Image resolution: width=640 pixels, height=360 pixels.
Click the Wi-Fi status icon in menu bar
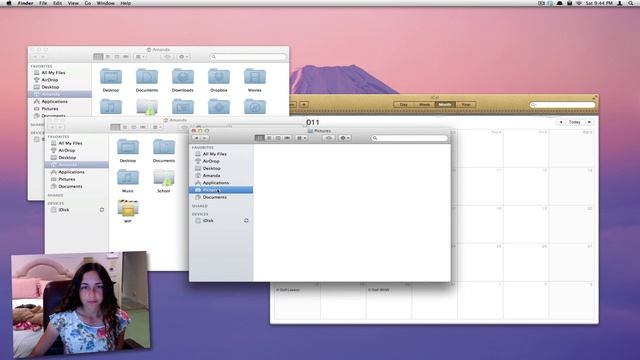pyautogui.click(x=579, y=3)
